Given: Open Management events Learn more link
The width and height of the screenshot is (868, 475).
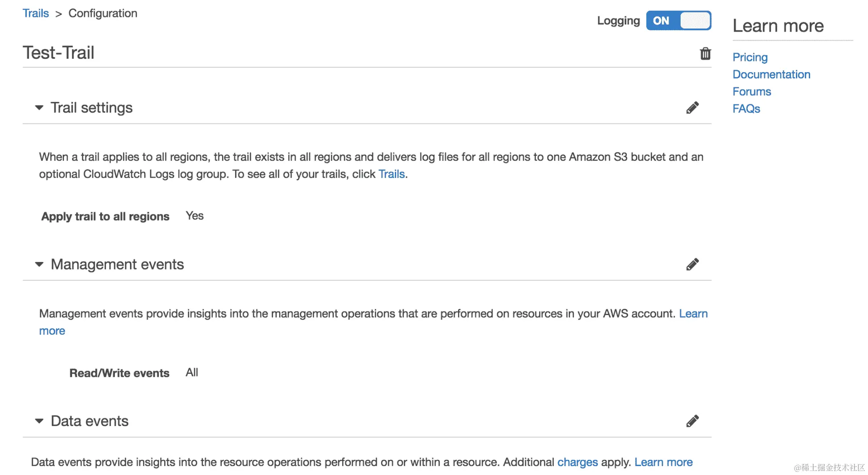Looking at the screenshot, I should pyautogui.click(x=693, y=314).
